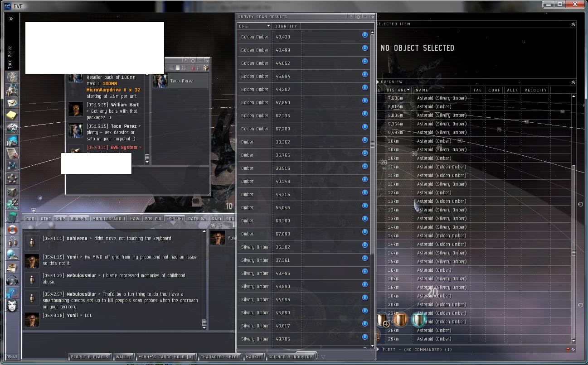Open the lifebuoy Help icon

point(12,230)
